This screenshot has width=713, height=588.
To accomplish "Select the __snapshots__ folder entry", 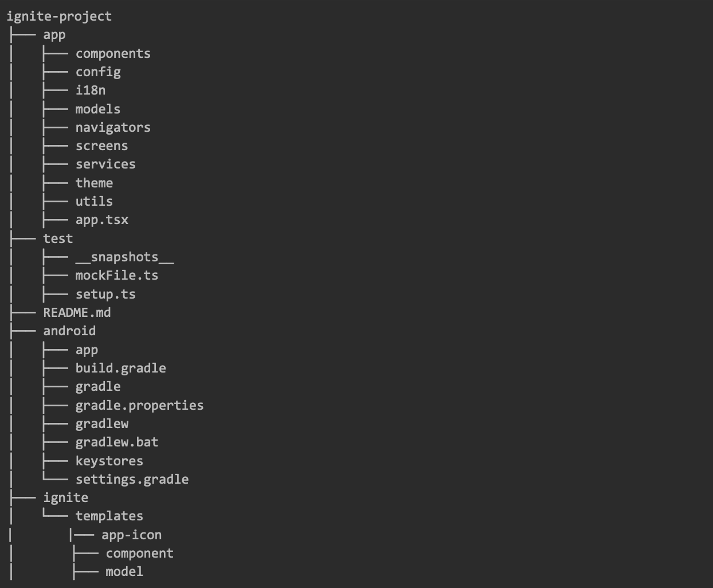I will pos(124,257).
